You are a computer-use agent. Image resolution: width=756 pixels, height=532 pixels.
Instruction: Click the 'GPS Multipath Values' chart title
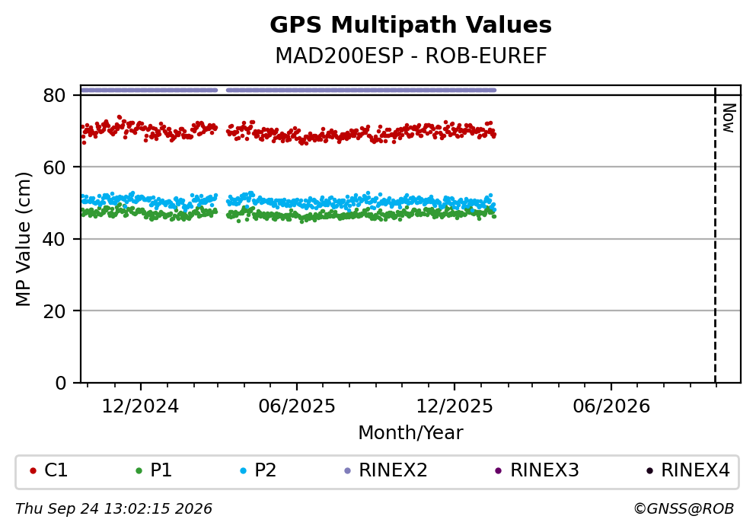point(411,25)
